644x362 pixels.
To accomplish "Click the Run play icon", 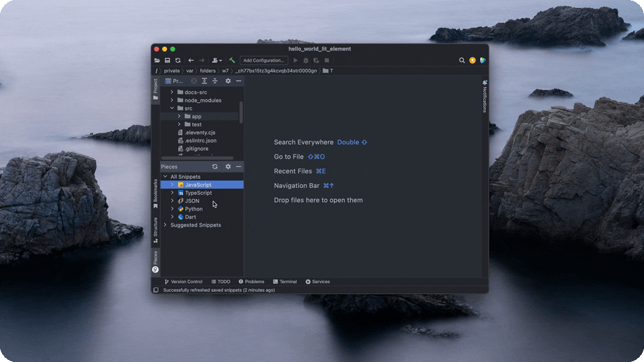I will coord(295,60).
